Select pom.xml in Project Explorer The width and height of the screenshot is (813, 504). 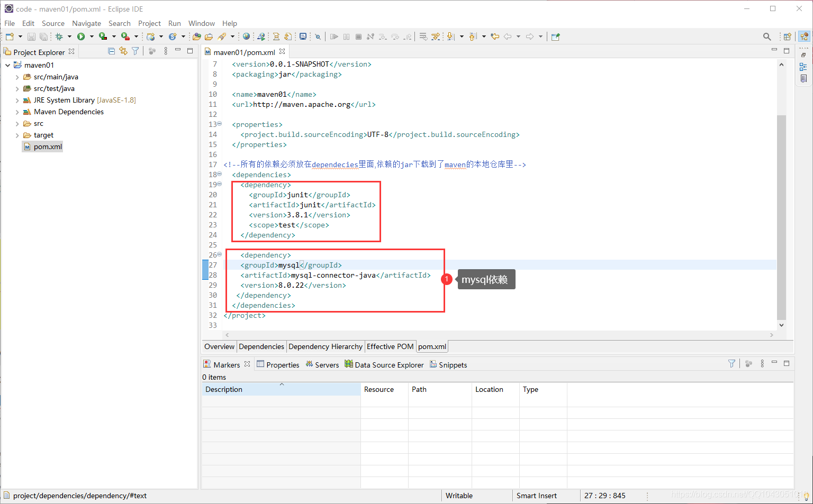tap(42, 147)
